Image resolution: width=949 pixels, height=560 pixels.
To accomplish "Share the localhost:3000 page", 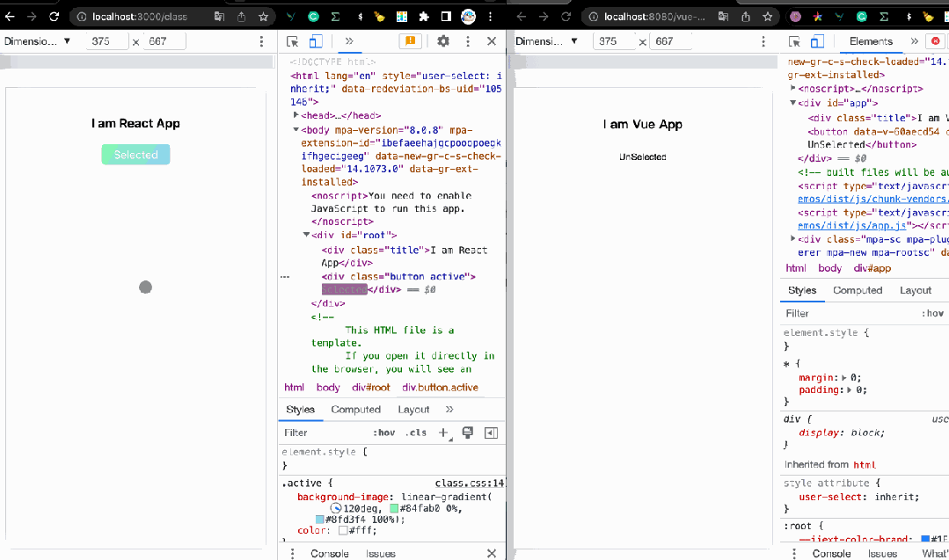I will point(242,17).
